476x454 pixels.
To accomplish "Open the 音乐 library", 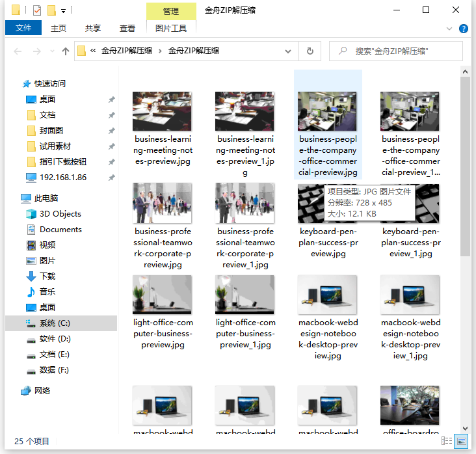I will coord(47,292).
